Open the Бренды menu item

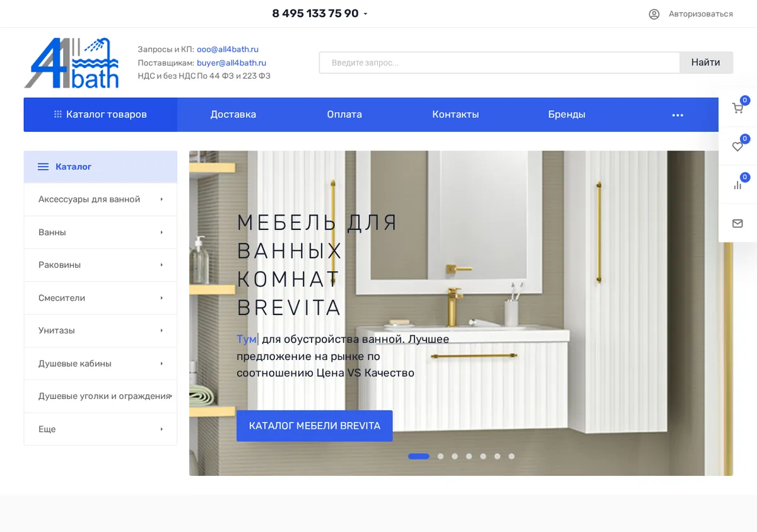tap(566, 115)
